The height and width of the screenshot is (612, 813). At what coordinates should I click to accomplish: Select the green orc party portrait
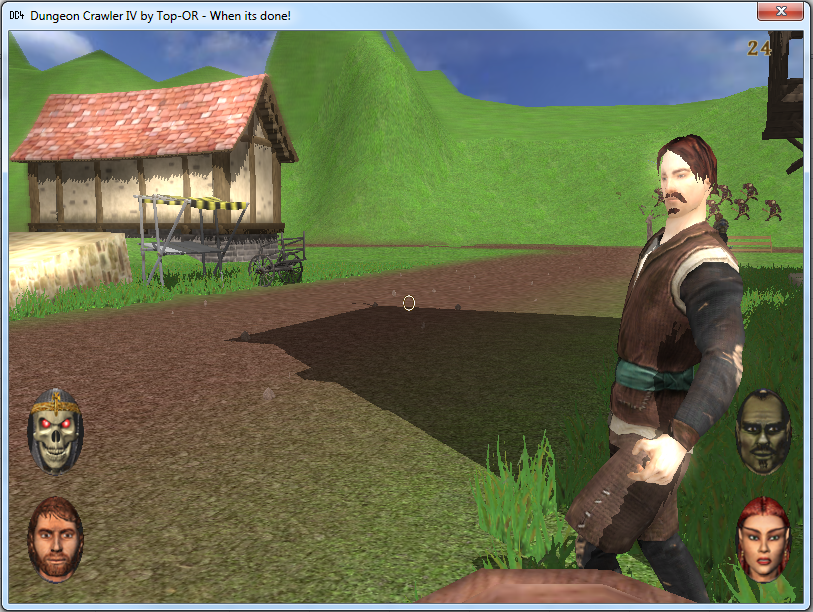click(x=762, y=431)
